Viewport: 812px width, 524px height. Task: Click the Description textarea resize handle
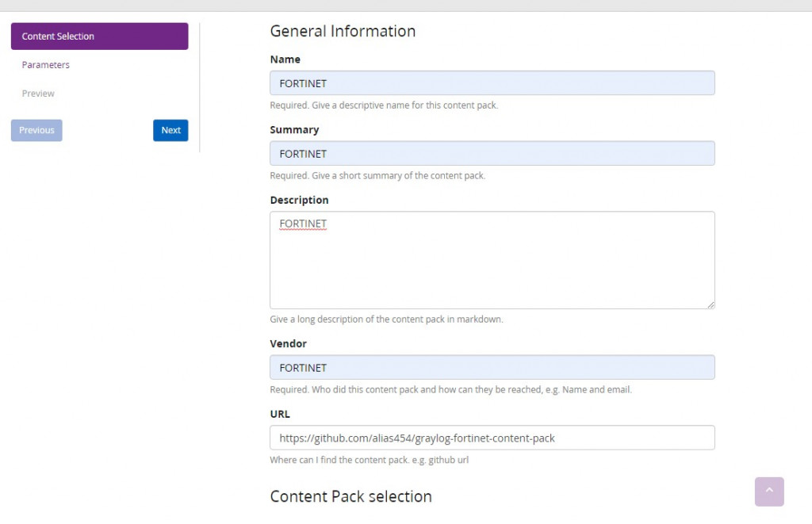[x=710, y=304]
